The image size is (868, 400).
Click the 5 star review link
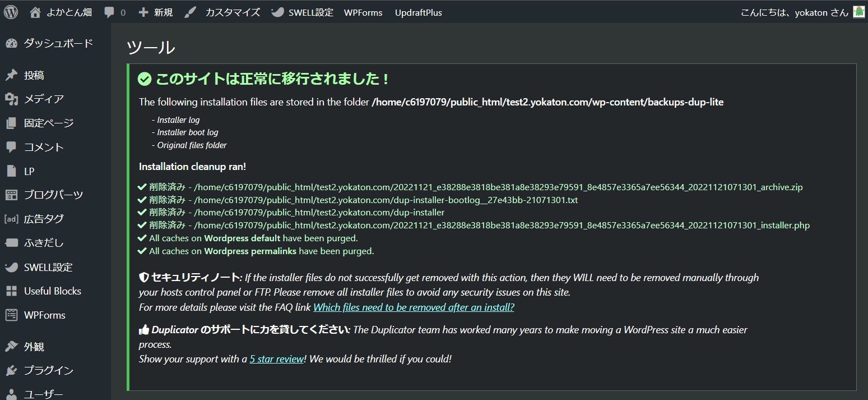pyautogui.click(x=276, y=358)
